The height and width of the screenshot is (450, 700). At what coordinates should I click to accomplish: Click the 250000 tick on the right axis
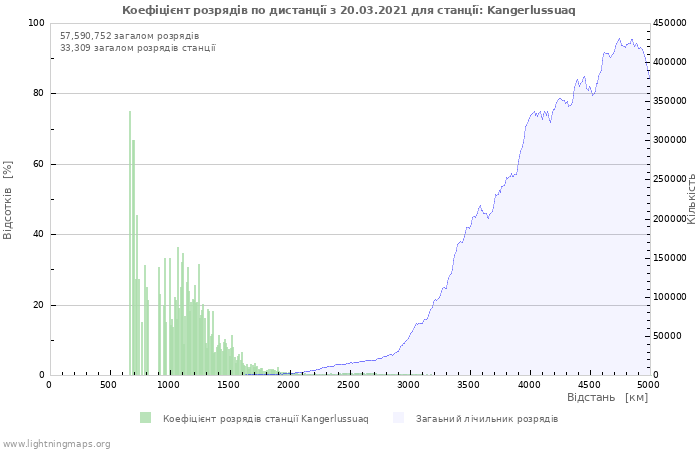pos(669,180)
